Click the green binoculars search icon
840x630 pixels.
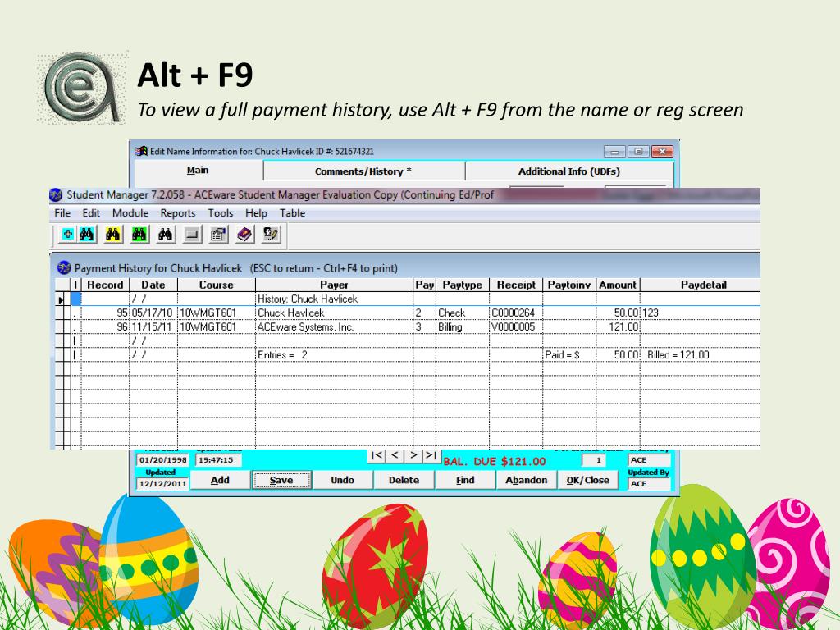click(x=139, y=235)
